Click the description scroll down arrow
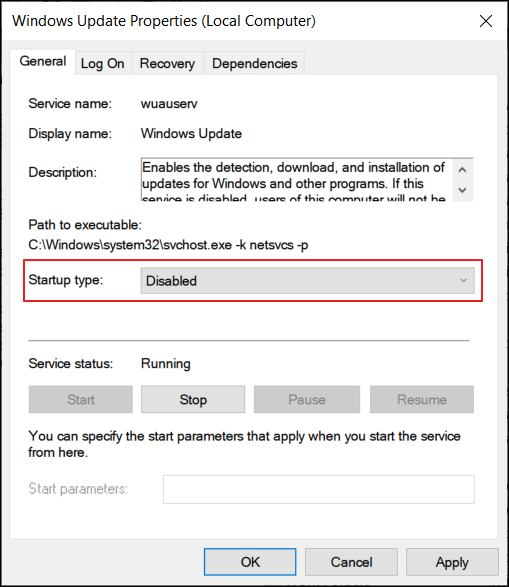This screenshot has width=509, height=587. point(463,190)
